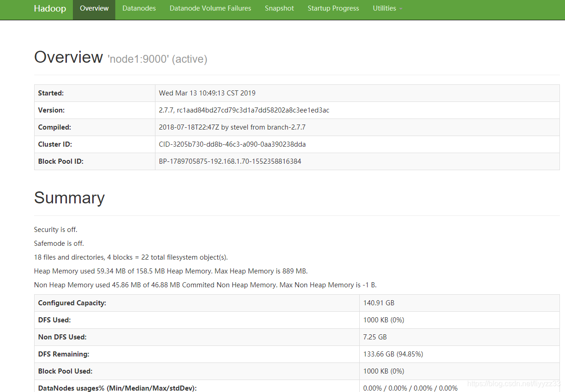Click the DFS Used: label
The height and width of the screenshot is (392, 565).
pos(54,320)
